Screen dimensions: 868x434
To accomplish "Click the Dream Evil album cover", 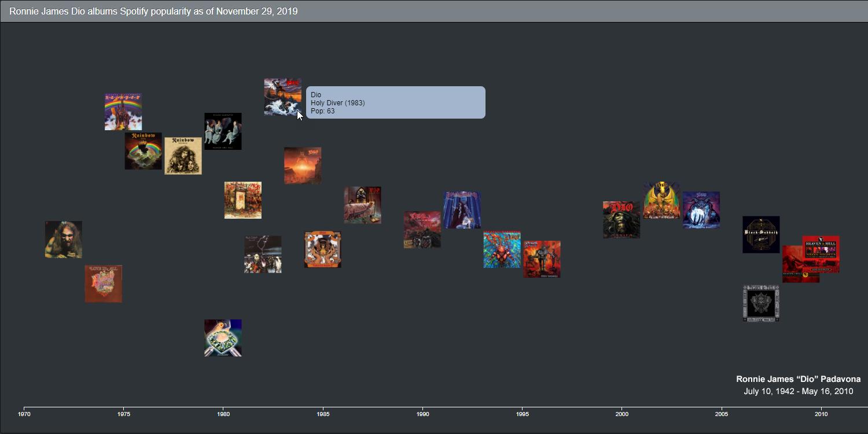I will (362, 205).
